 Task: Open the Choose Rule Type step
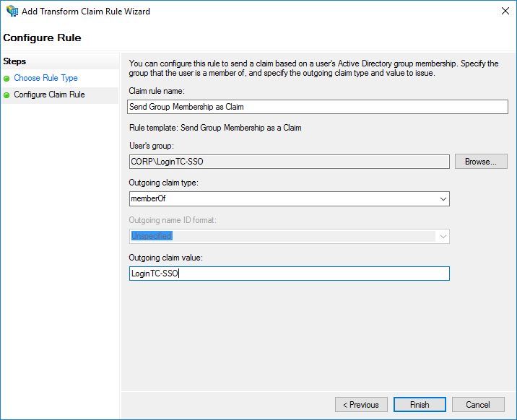45,78
